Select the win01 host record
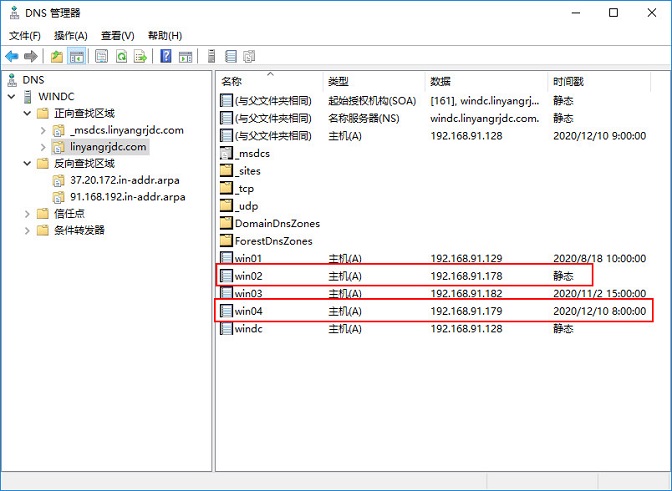672x491 pixels. [433, 258]
